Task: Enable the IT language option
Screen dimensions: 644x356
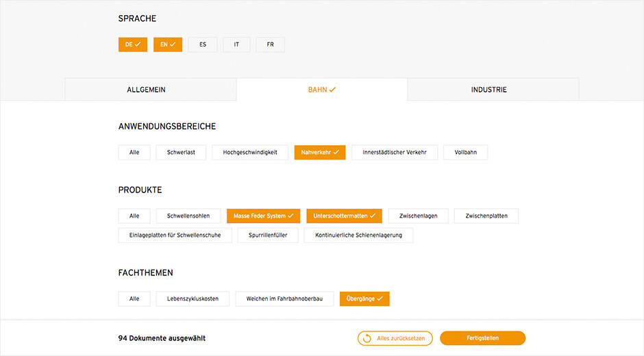Action: pos(236,44)
